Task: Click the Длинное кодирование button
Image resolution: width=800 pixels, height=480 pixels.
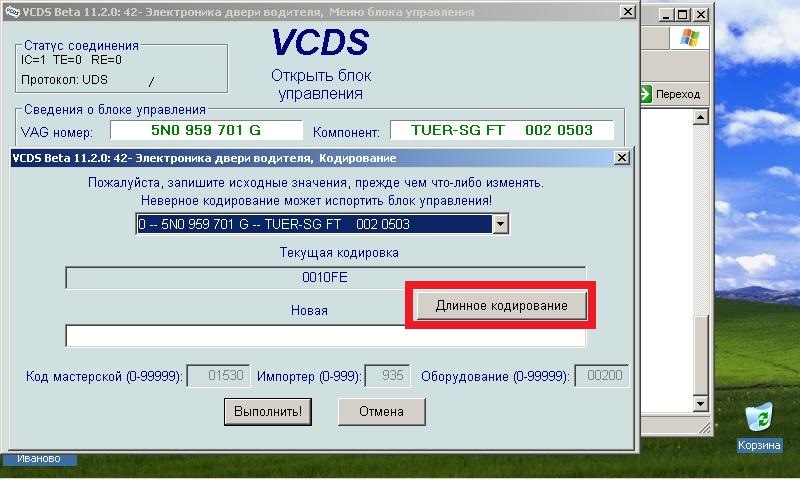Action: [502, 306]
